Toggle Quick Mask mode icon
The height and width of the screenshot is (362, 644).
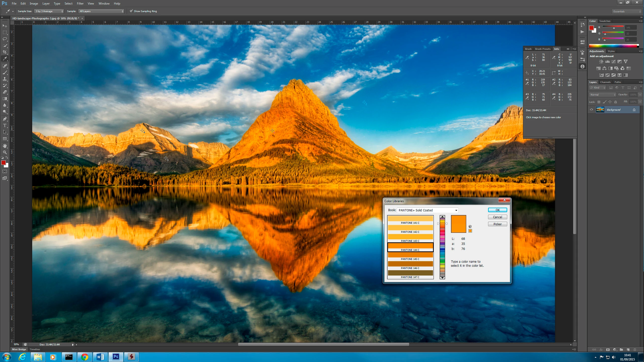coord(5,171)
